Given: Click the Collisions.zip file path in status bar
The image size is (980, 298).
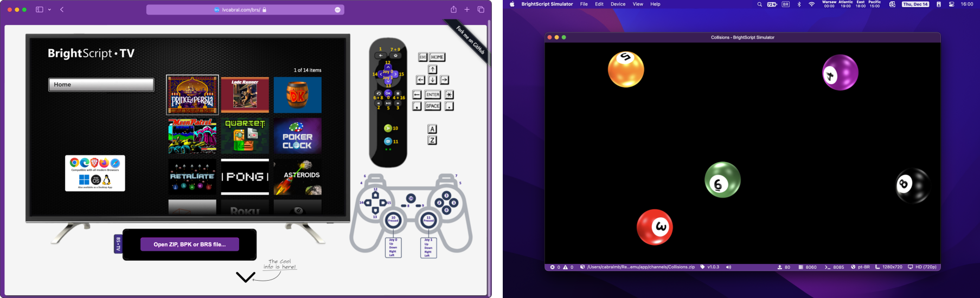Looking at the screenshot, I should pyautogui.click(x=637, y=267).
